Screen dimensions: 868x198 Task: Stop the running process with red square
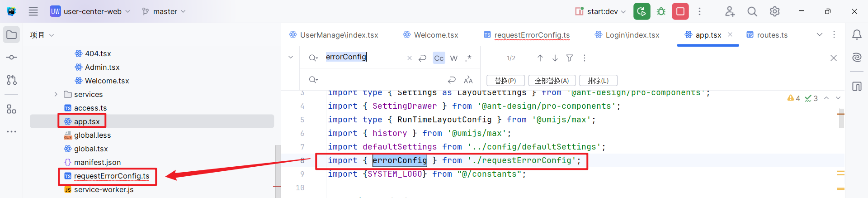click(680, 11)
